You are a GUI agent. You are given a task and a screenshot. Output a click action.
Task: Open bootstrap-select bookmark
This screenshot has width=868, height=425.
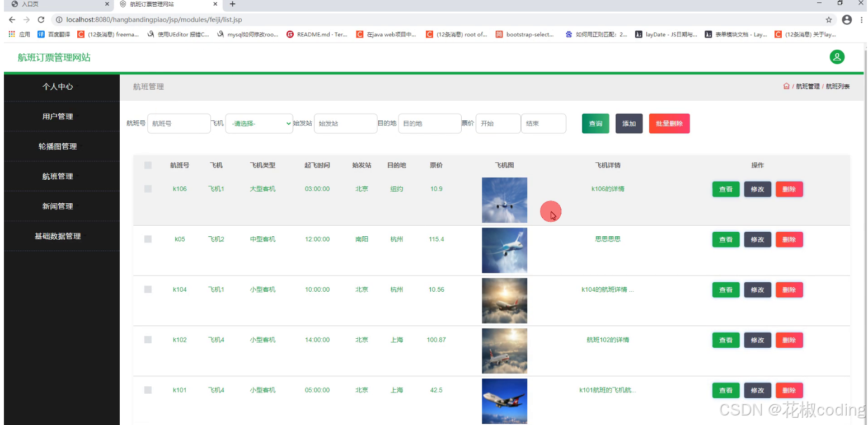click(525, 34)
